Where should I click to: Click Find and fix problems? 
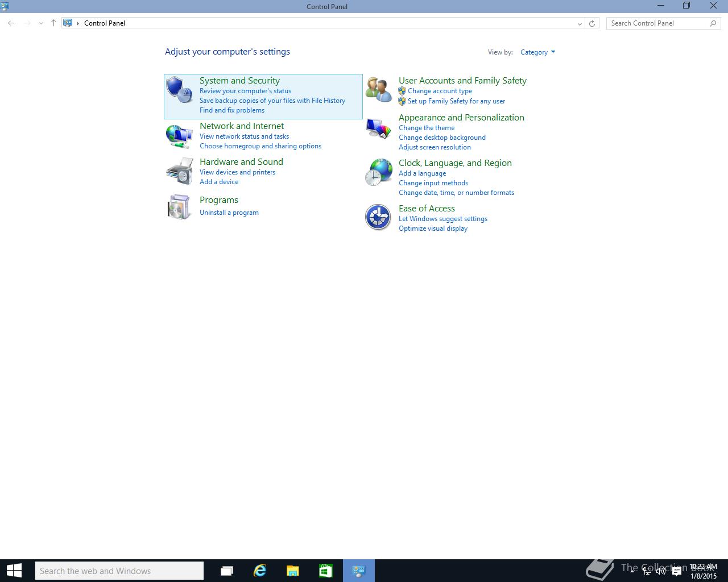point(232,110)
